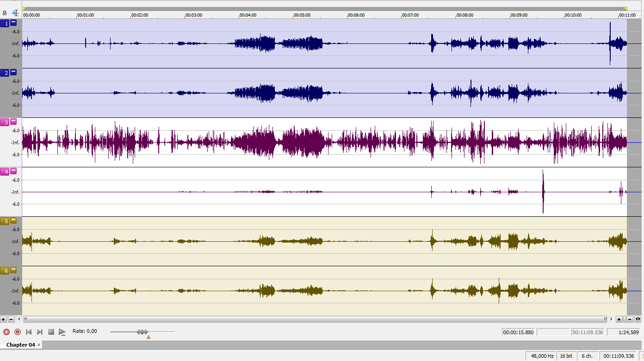Click the orange rate marker triangle below slider
The image size is (644, 361).
click(149, 337)
